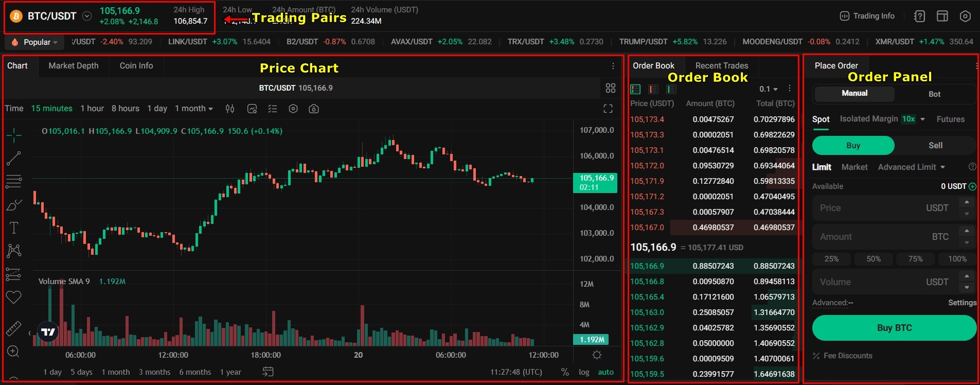Open Advanced Limit order type dropdown
980x385 pixels.
click(912, 167)
